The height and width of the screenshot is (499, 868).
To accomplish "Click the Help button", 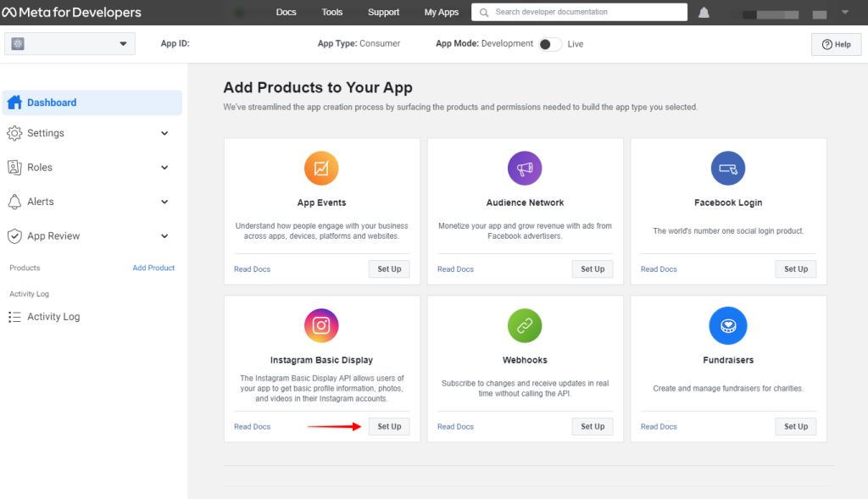I will click(x=836, y=45).
